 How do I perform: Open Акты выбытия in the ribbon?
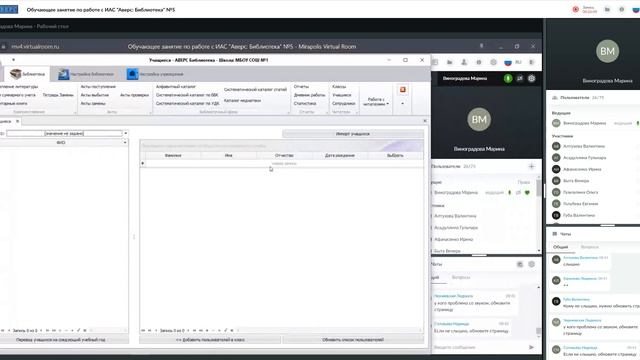(95, 95)
